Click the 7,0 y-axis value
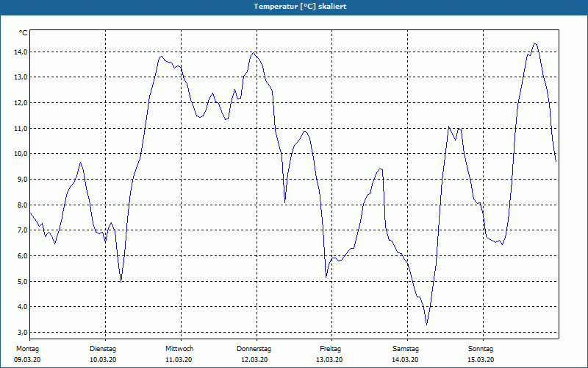Image resolution: width=588 pixels, height=368 pixels. click(23, 230)
